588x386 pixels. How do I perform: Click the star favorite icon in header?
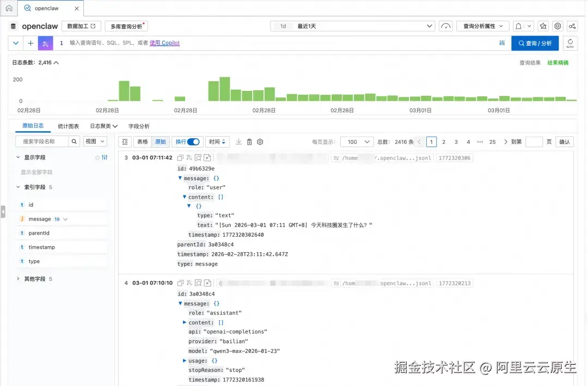click(543, 26)
